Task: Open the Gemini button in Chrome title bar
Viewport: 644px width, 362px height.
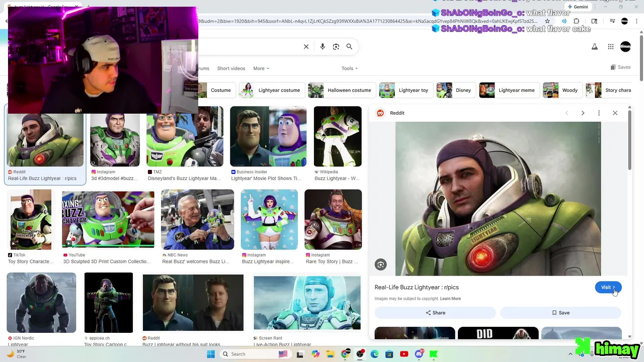Action: 578,7
